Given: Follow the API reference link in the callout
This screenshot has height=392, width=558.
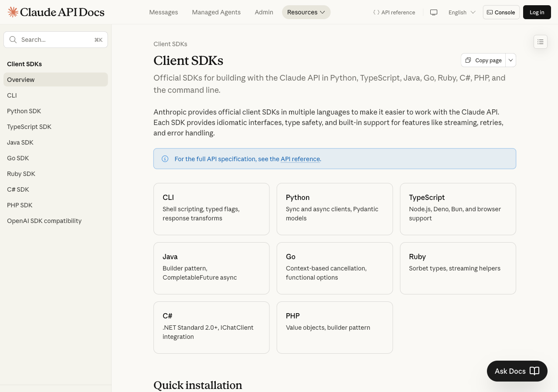Looking at the screenshot, I should point(300,159).
